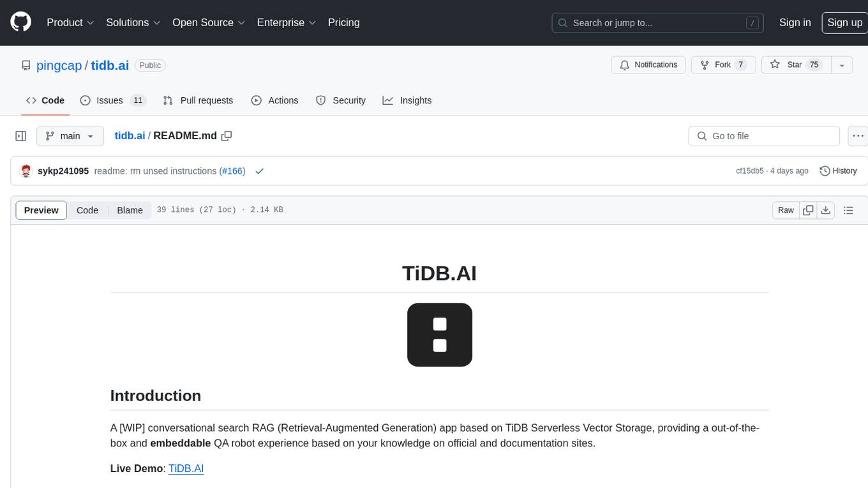The height and width of the screenshot is (488, 868).
Task: Switch to the Security tab
Action: point(341,100)
